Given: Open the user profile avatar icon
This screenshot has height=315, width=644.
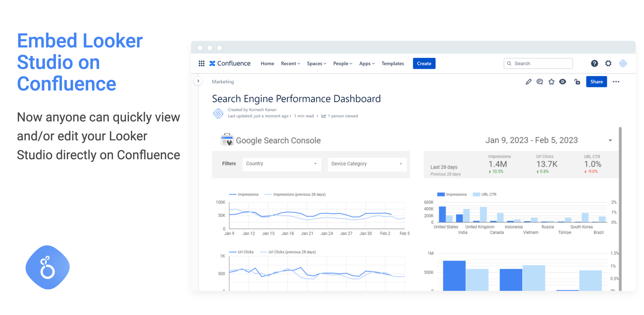Looking at the screenshot, I should pyautogui.click(x=623, y=63).
